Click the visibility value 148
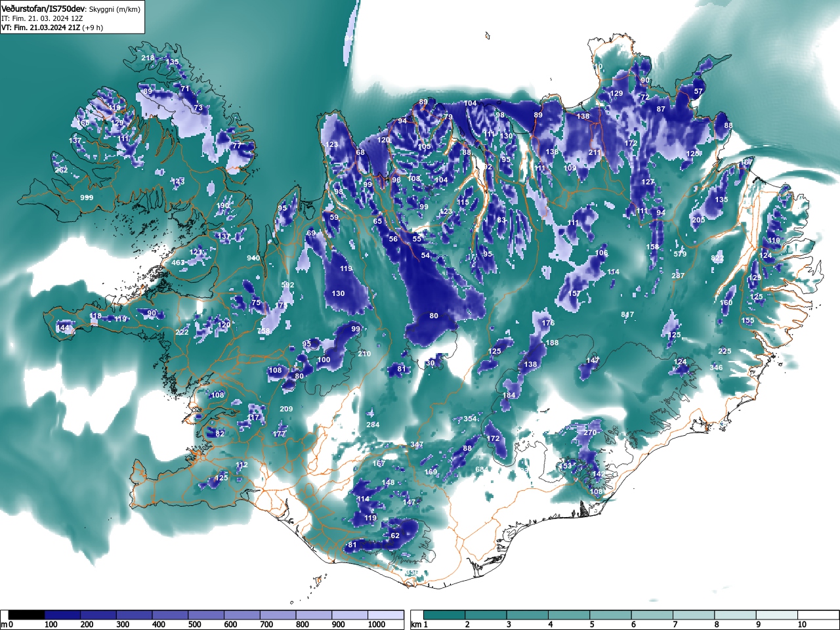 click(x=388, y=482)
